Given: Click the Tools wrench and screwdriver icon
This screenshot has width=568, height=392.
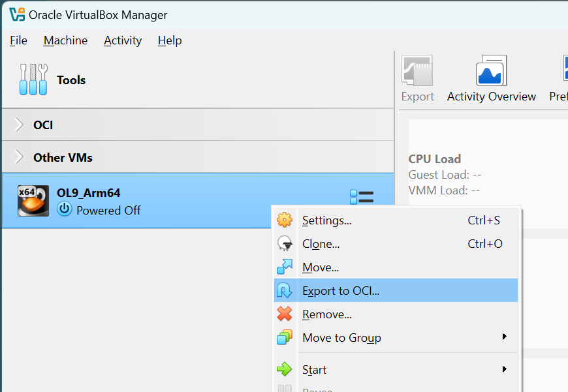Looking at the screenshot, I should [x=33, y=80].
